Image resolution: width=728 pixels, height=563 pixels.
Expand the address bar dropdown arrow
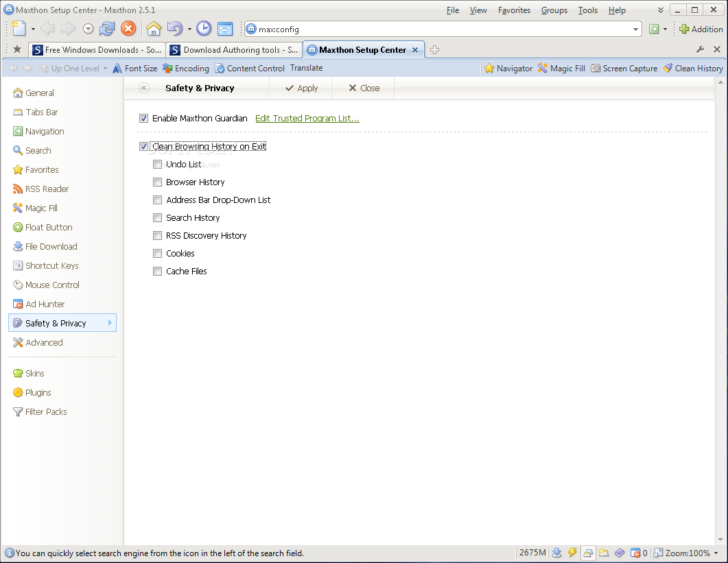coord(635,29)
